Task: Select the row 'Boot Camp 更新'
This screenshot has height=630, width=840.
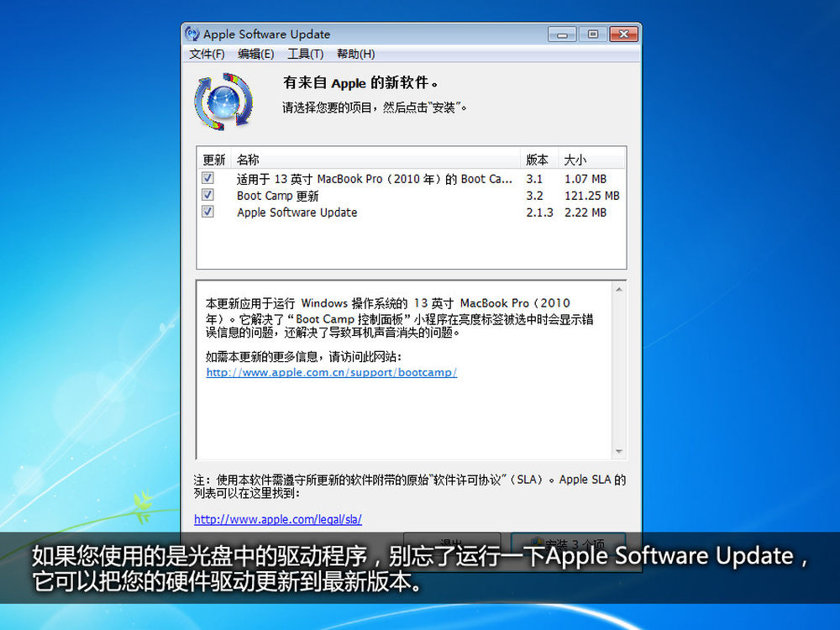Action: point(411,196)
